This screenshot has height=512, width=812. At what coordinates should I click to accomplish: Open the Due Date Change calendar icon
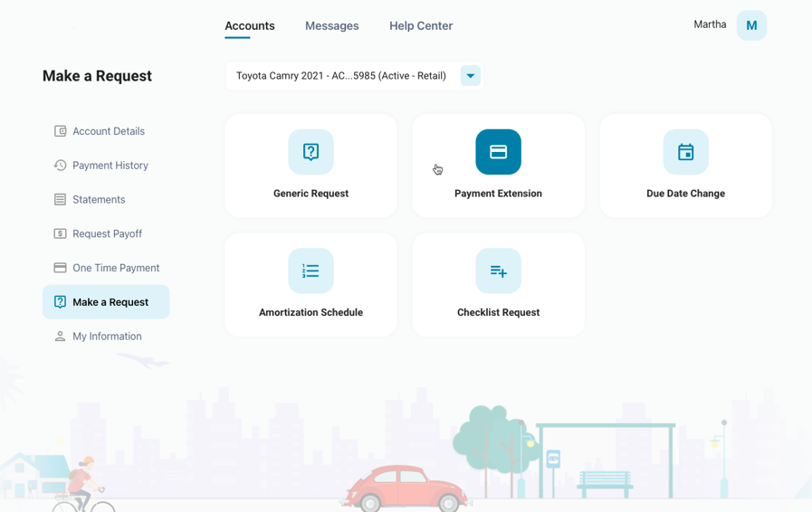[685, 152]
